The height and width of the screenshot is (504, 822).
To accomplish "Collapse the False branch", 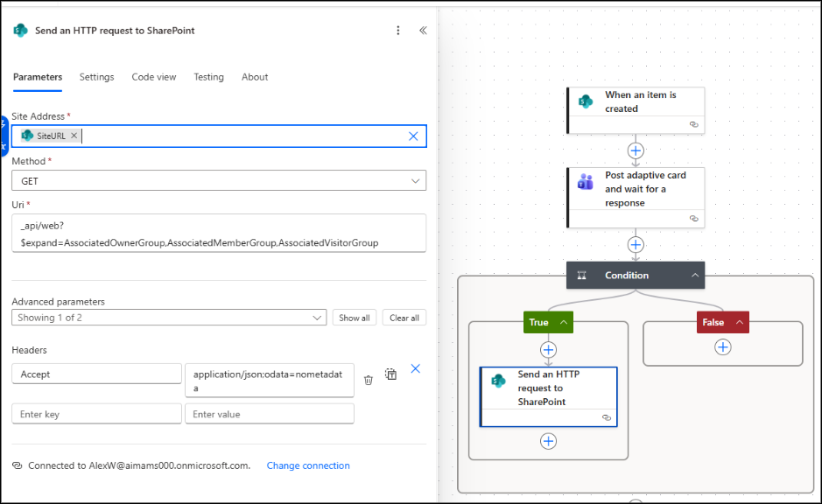I will (740, 323).
